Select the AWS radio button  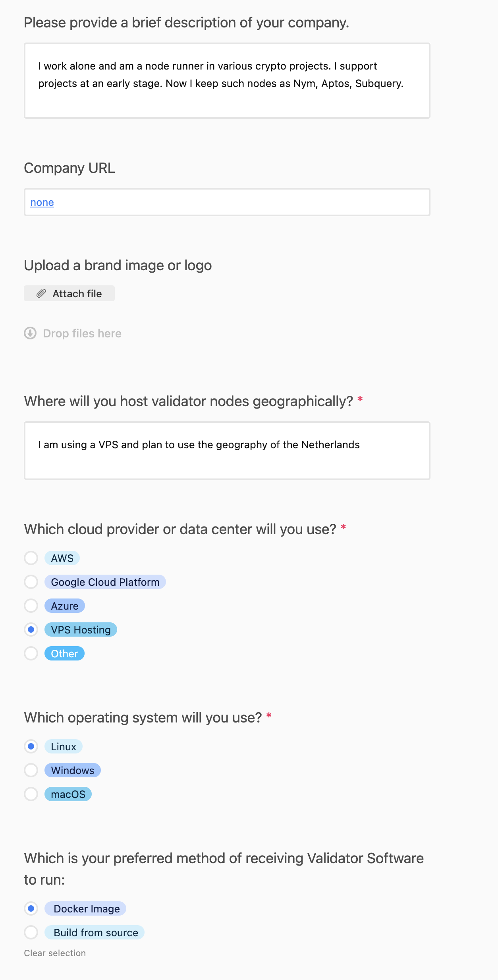click(x=31, y=558)
